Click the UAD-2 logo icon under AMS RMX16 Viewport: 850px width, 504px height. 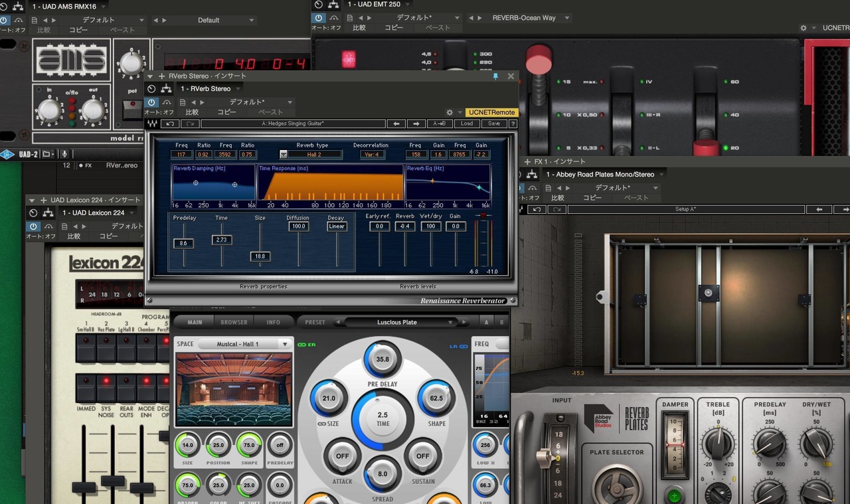point(8,154)
